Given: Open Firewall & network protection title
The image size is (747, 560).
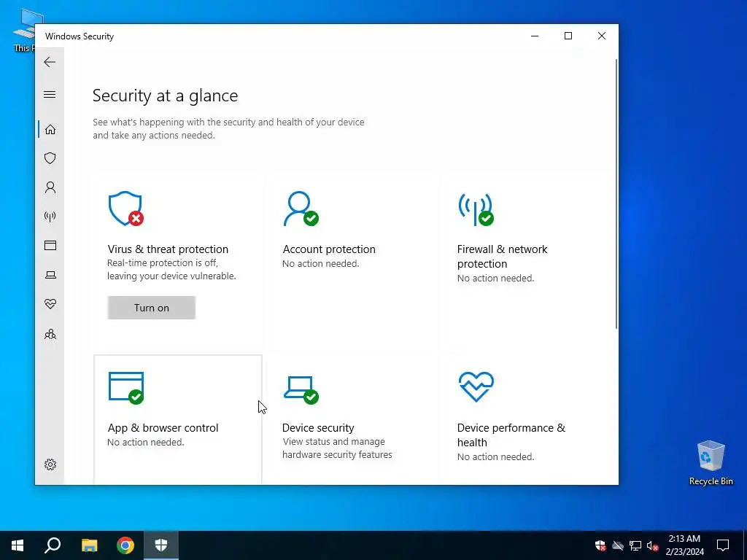Looking at the screenshot, I should (x=502, y=256).
